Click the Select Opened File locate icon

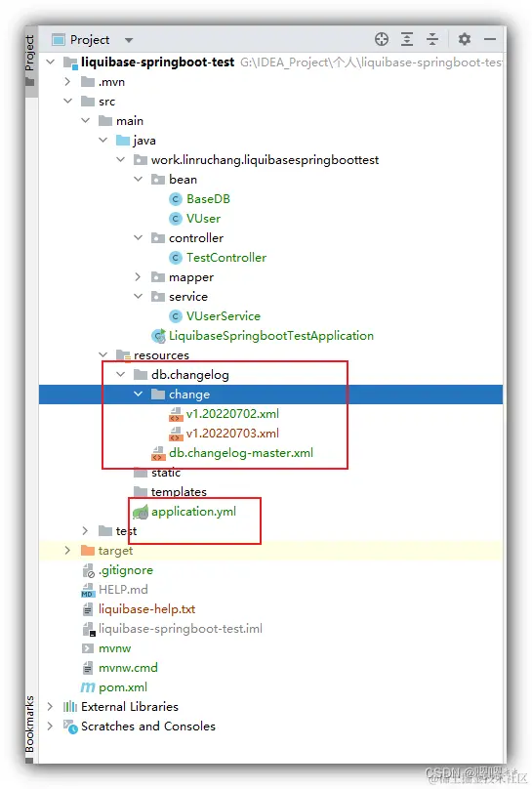(x=382, y=39)
